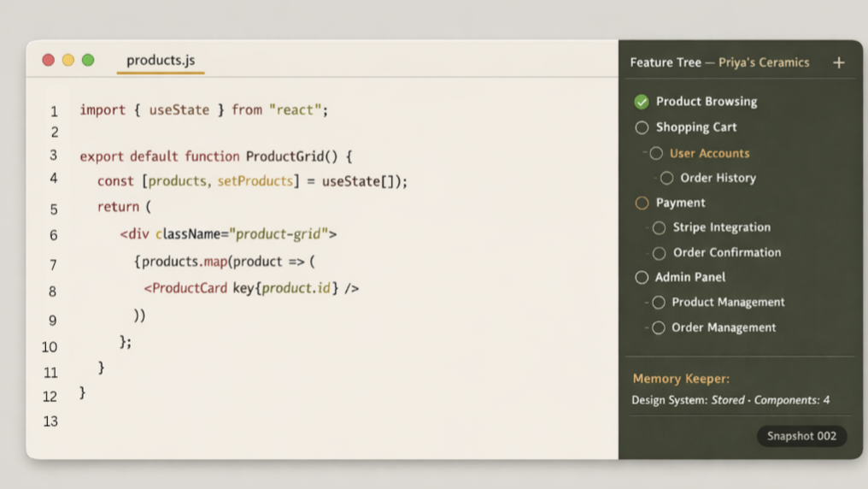Screen dimensions: 868x489
Task: Toggle the green Product Browsing checkmark
Action: click(642, 102)
